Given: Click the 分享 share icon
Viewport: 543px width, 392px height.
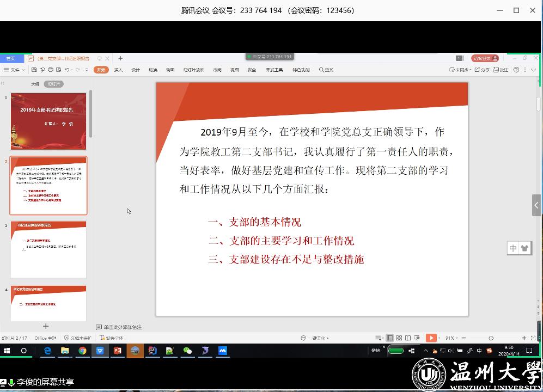Looking at the screenshot, I should point(481,70).
